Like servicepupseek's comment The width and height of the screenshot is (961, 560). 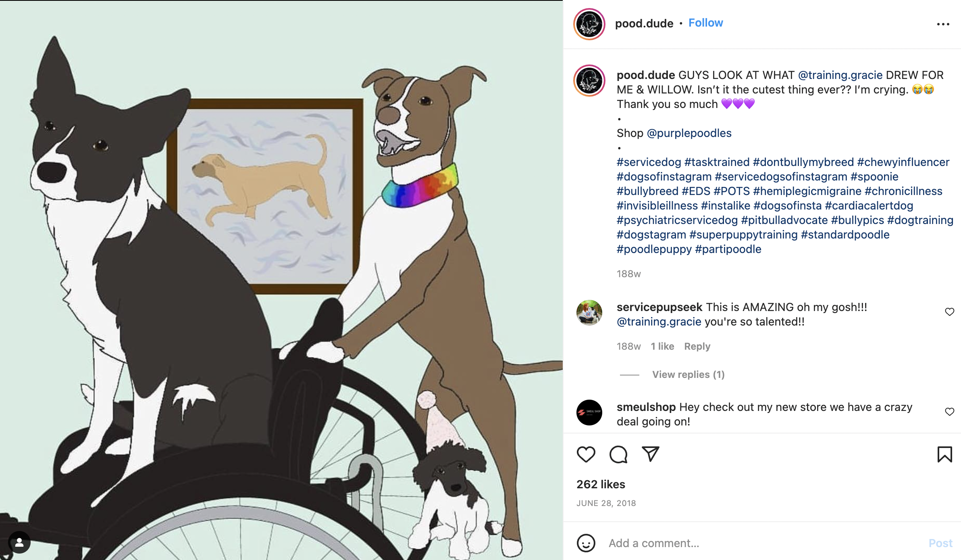pos(949,312)
